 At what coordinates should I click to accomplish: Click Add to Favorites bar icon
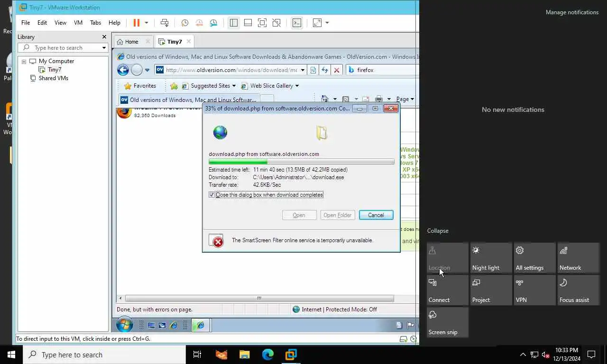tap(174, 86)
